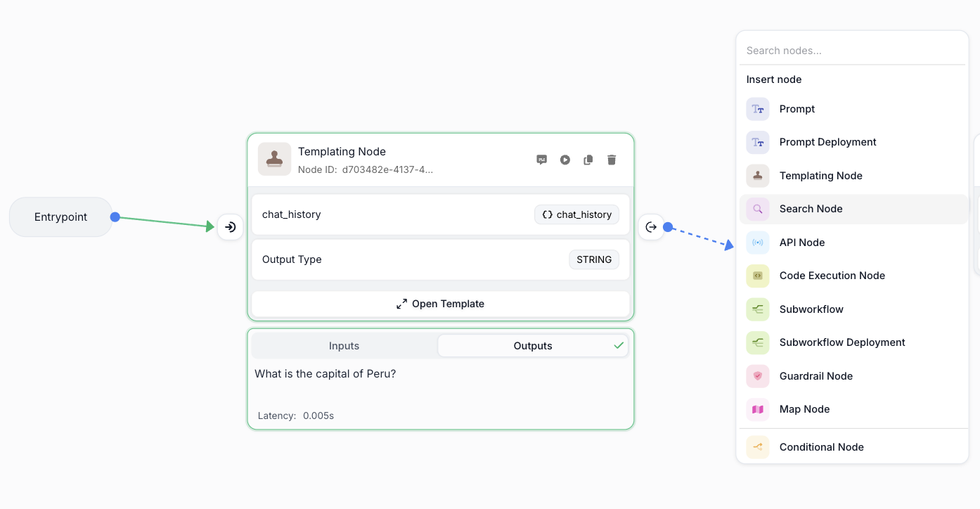
Task: Select the Entrypoint node
Action: pyautogui.click(x=61, y=217)
